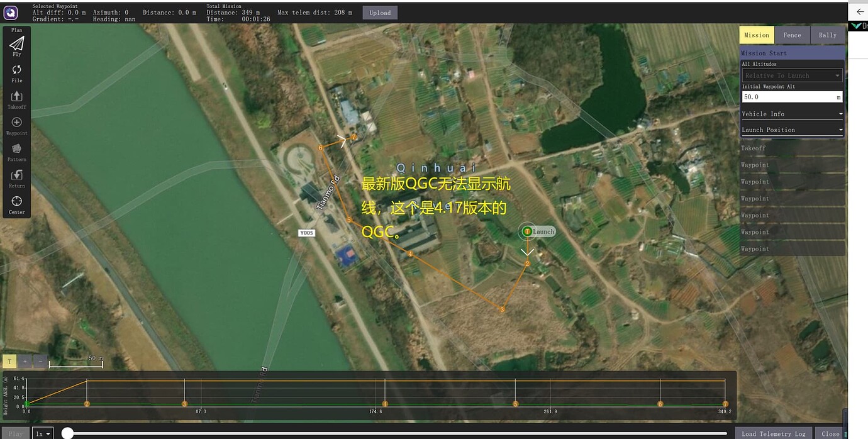Select the Waypoint mission tool

pyautogui.click(x=16, y=123)
